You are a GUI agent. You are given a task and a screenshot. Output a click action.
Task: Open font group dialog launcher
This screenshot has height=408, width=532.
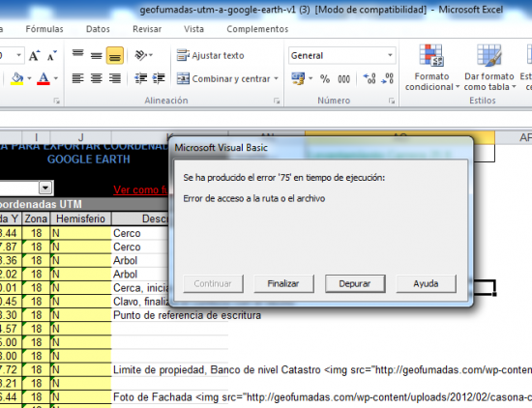click(x=57, y=101)
